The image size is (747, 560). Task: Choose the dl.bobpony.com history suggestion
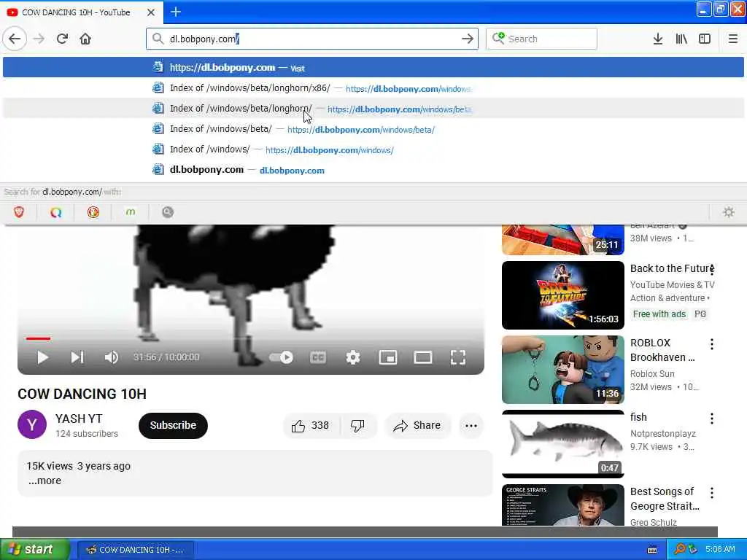373,169
